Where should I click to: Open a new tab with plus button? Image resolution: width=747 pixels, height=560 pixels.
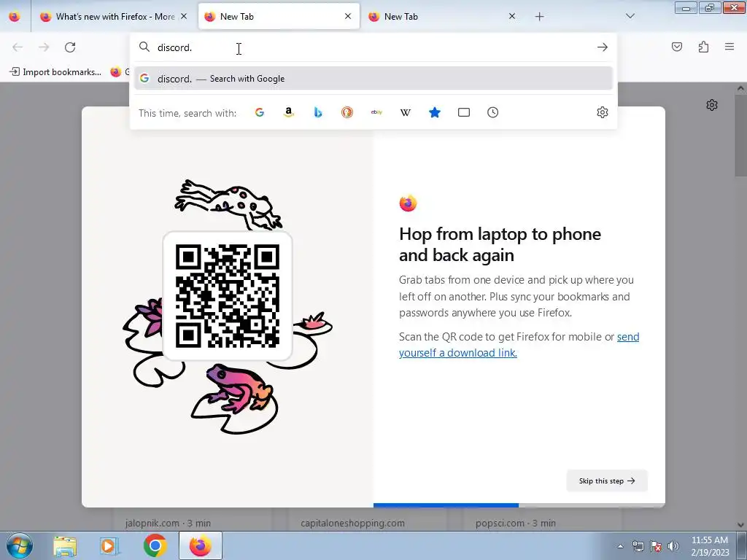click(539, 17)
